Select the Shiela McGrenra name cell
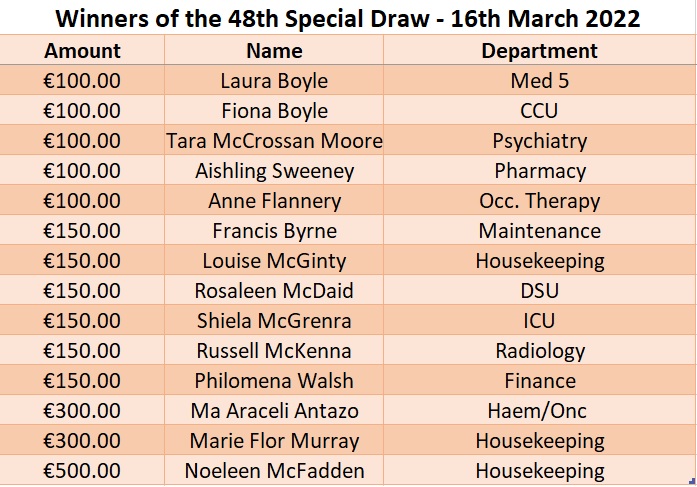The width and height of the screenshot is (697, 487). [274, 321]
